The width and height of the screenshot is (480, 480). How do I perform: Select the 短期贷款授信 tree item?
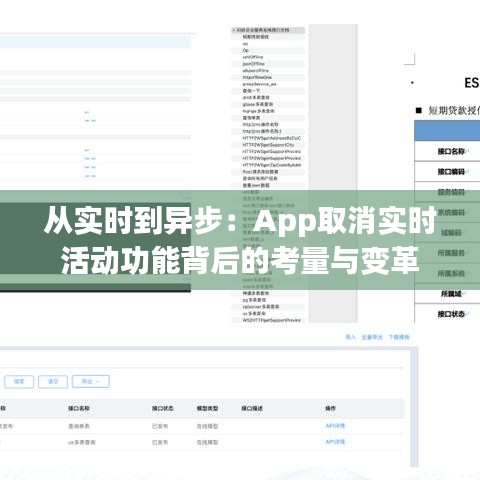pos(256,37)
